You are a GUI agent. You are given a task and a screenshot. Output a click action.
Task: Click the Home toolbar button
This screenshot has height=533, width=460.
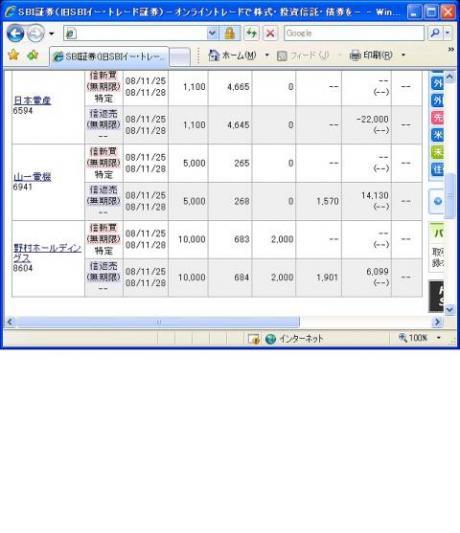[232, 55]
